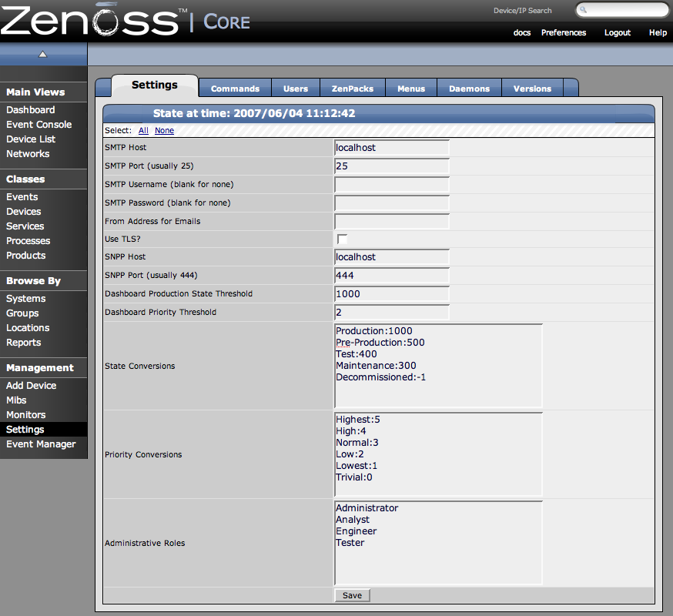Click inside the Administrative Roles text area
This screenshot has height=616, width=673.
tap(438, 543)
